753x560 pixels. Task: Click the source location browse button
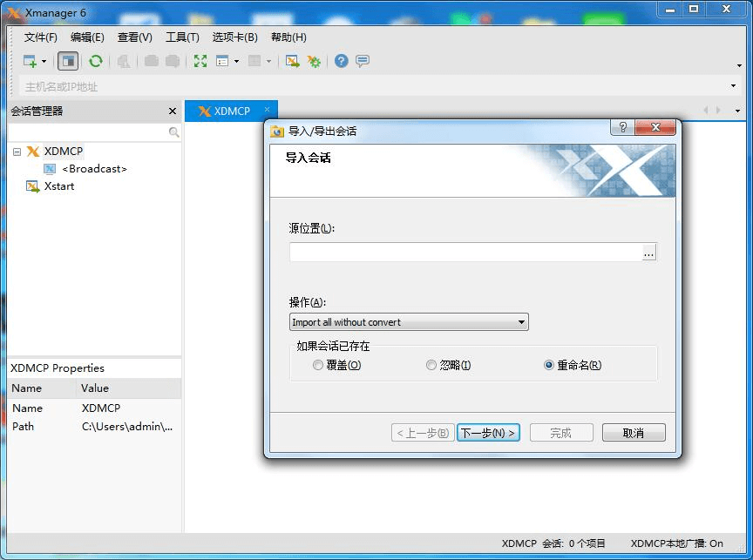[648, 253]
